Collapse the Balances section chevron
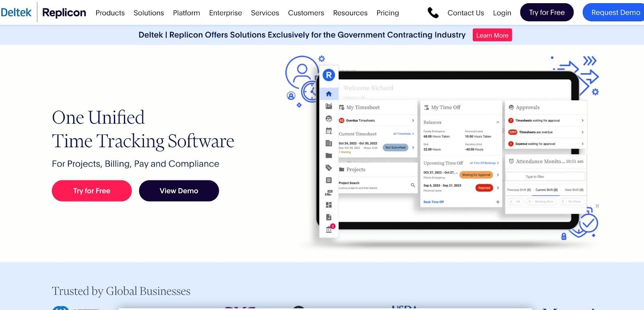Image resolution: width=644 pixels, height=310 pixels. click(498, 122)
